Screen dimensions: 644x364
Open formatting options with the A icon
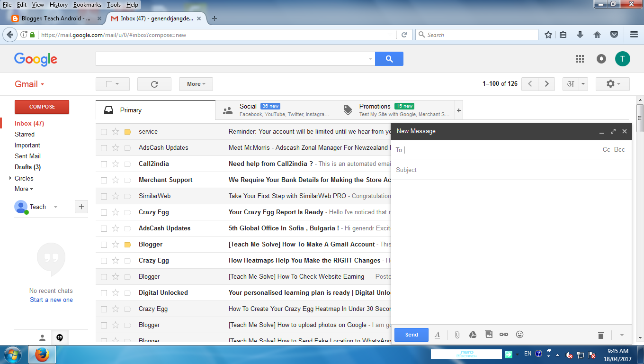click(437, 335)
